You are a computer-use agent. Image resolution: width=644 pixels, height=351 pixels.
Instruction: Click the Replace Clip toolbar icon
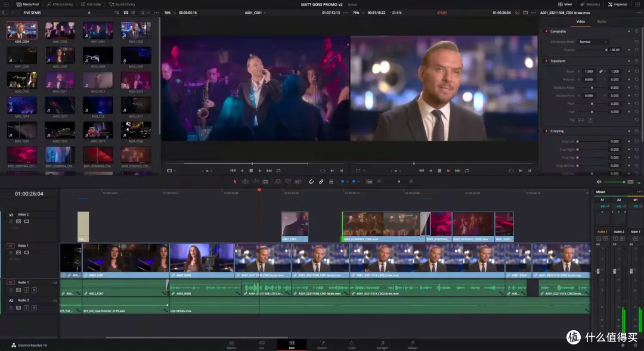pyautogui.click(x=298, y=181)
